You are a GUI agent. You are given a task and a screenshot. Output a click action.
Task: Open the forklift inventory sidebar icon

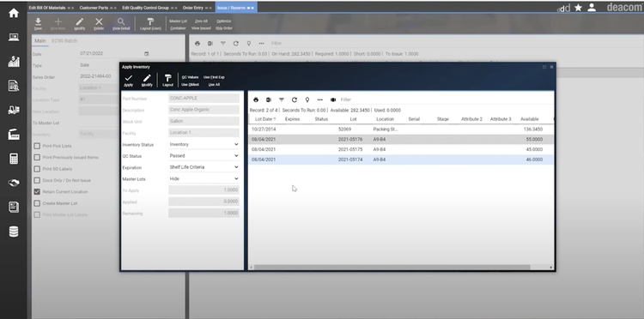[14, 110]
